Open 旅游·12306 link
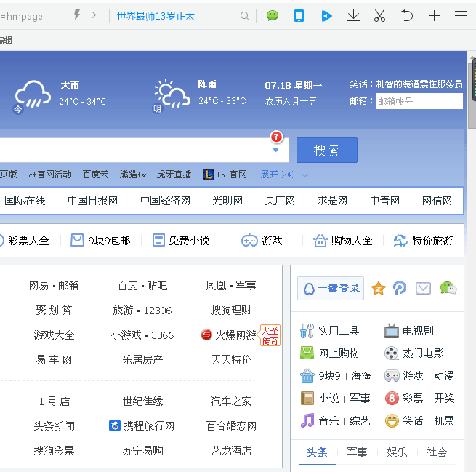This screenshot has width=476, height=472. click(142, 311)
